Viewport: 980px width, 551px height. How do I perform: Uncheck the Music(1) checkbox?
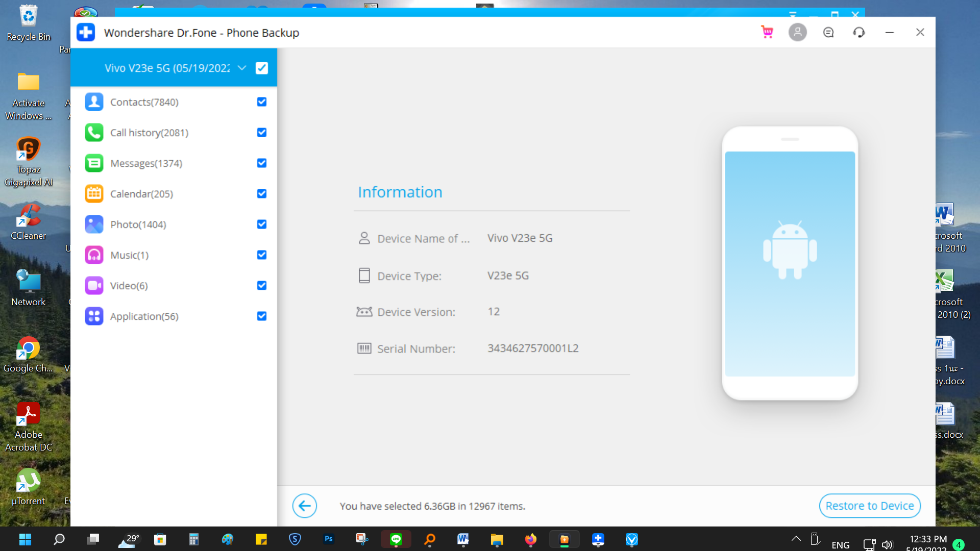click(262, 255)
